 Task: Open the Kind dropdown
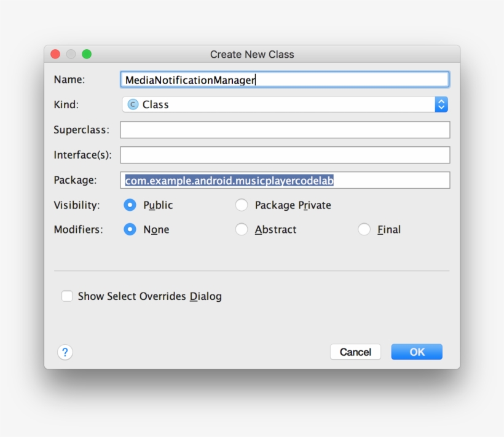tap(283, 104)
